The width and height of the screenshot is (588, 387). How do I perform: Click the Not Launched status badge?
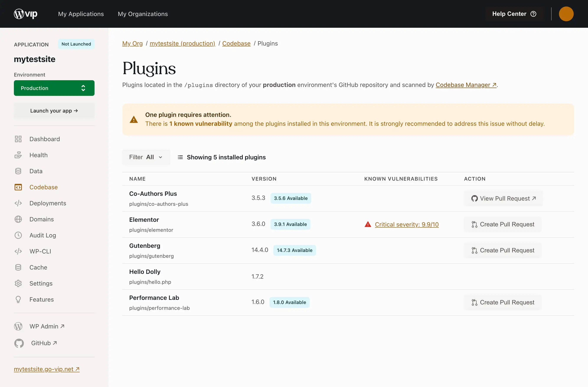pyautogui.click(x=76, y=44)
